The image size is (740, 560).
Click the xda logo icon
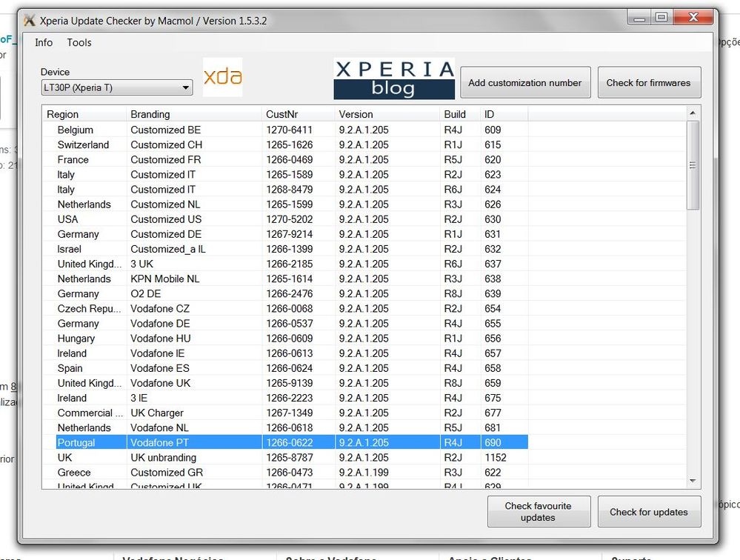[222, 77]
